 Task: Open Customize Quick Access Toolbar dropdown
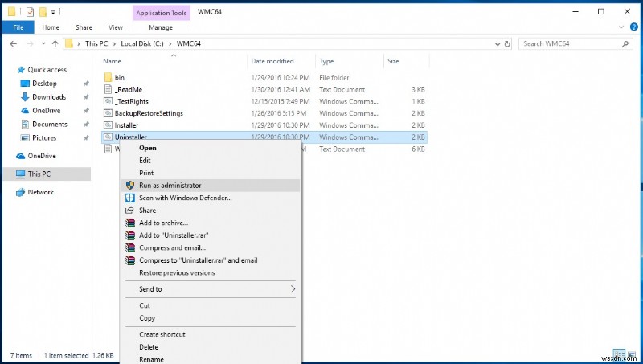[x=53, y=12]
